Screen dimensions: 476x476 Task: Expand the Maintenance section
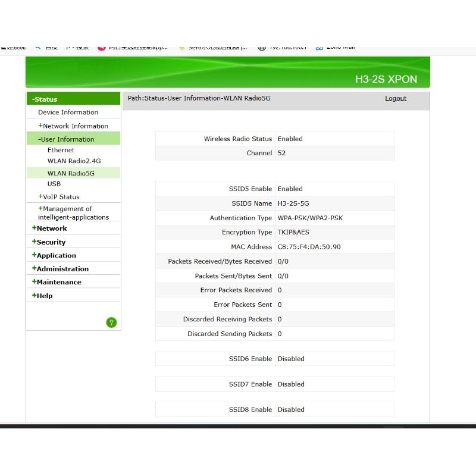[58, 282]
